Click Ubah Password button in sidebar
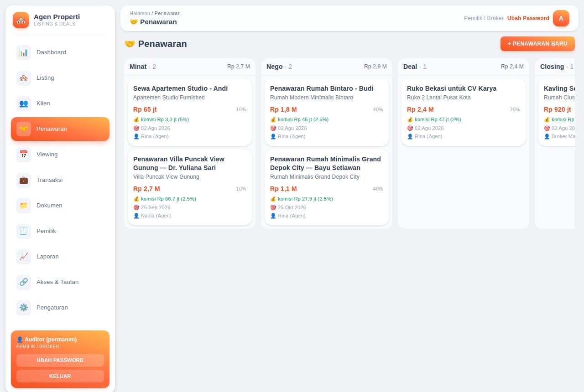Image resolution: width=584 pixels, height=392 pixels. point(60,360)
